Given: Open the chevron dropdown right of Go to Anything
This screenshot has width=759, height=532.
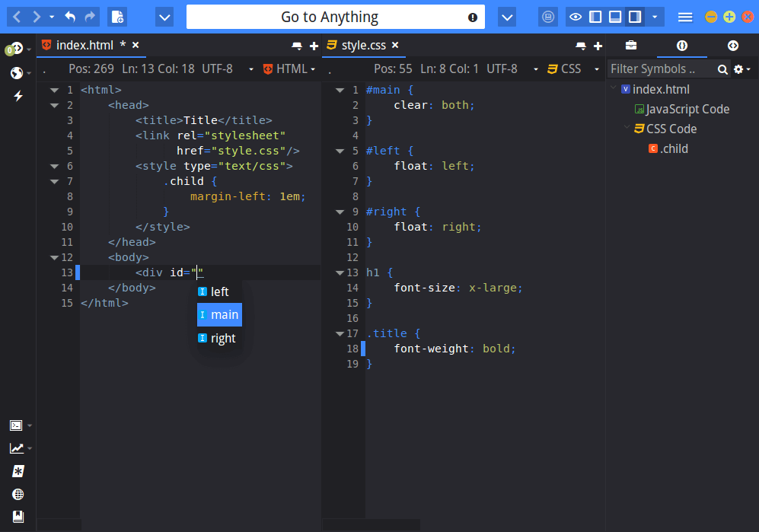Looking at the screenshot, I should coord(507,18).
